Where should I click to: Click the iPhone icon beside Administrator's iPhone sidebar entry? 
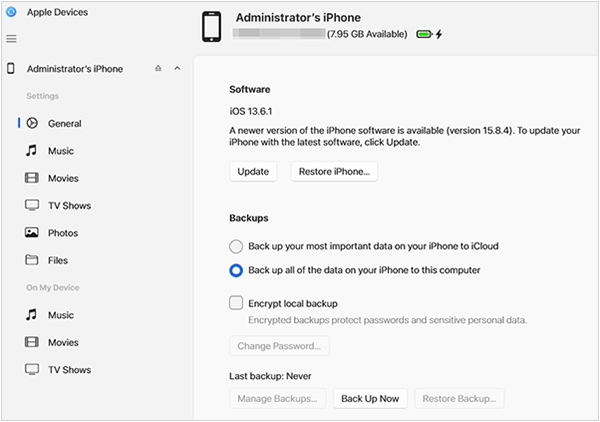(11, 68)
